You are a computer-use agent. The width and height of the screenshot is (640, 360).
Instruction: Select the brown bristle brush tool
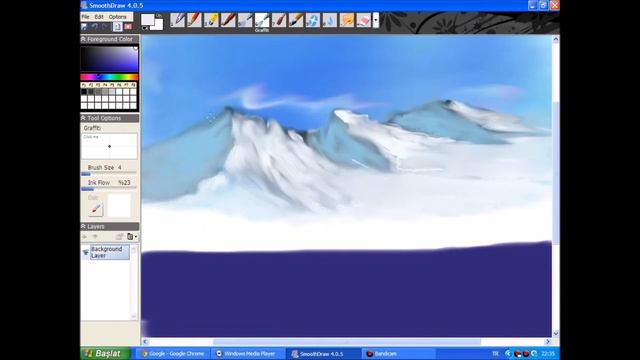(279, 20)
